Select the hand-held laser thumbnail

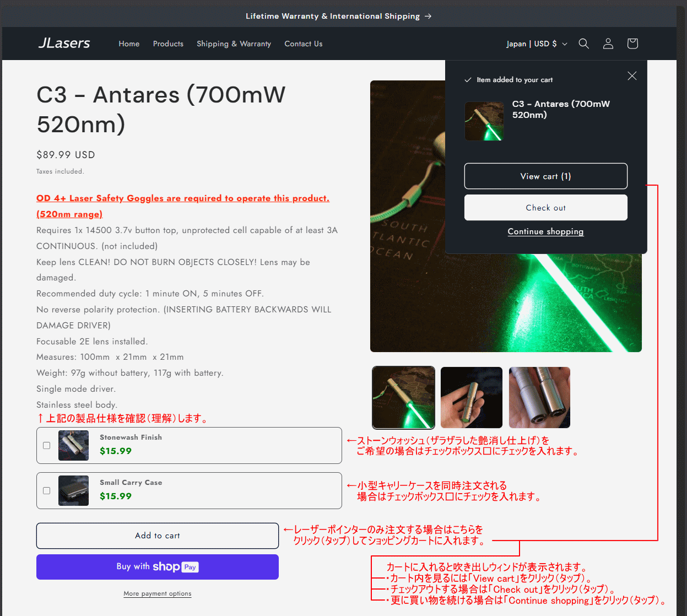[x=472, y=397]
